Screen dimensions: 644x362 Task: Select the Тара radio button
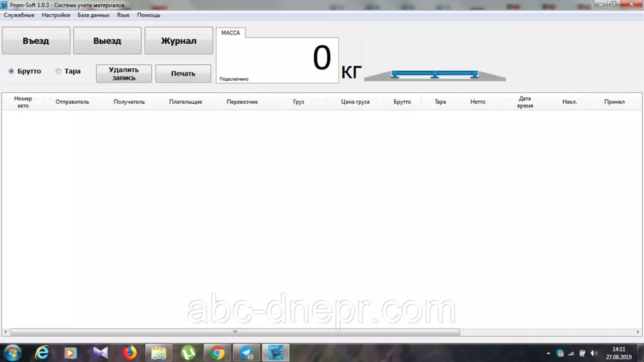tap(59, 71)
